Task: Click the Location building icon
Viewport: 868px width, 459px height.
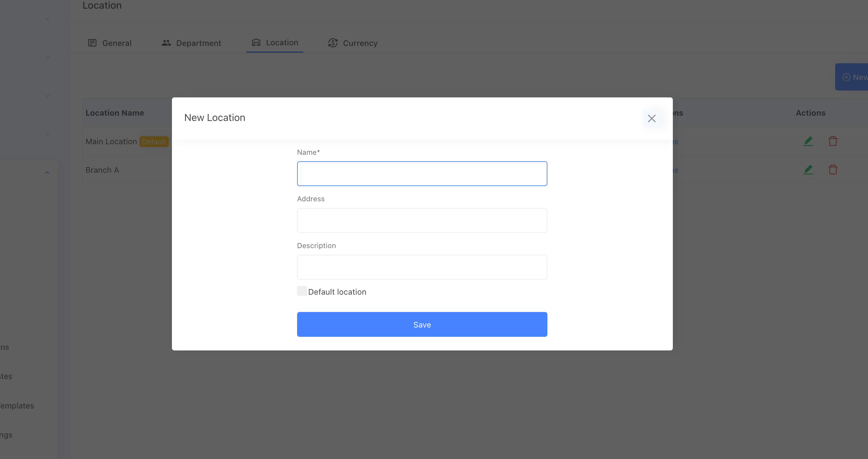Action: (256, 42)
